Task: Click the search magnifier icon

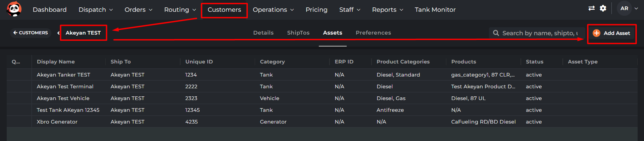Action: pos(496,33)
